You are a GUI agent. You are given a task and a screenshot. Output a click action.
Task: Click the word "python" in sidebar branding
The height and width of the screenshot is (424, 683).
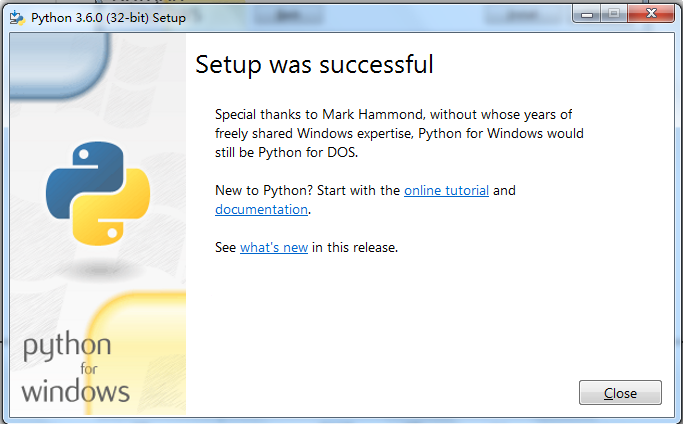tap(67, 348)
